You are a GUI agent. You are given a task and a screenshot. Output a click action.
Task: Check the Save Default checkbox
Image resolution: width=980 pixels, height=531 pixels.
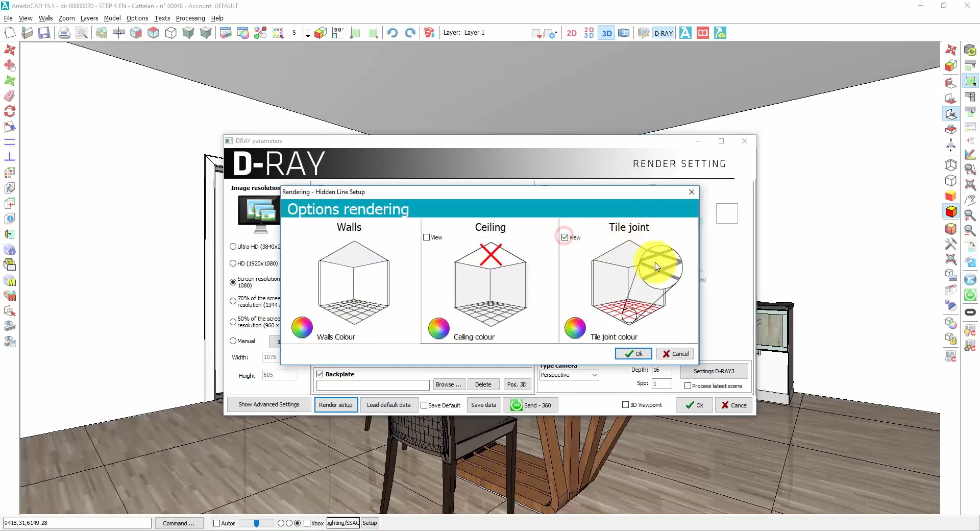424,405
